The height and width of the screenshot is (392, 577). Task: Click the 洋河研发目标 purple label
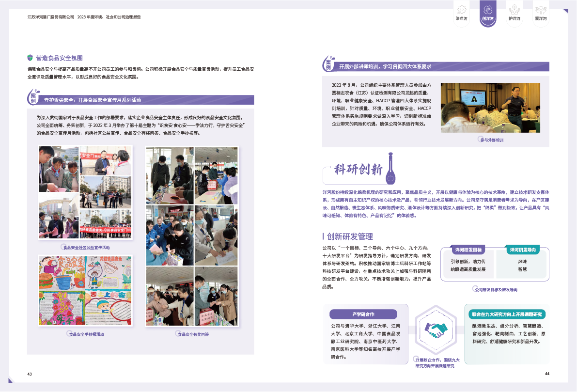(x=468, y=250)
